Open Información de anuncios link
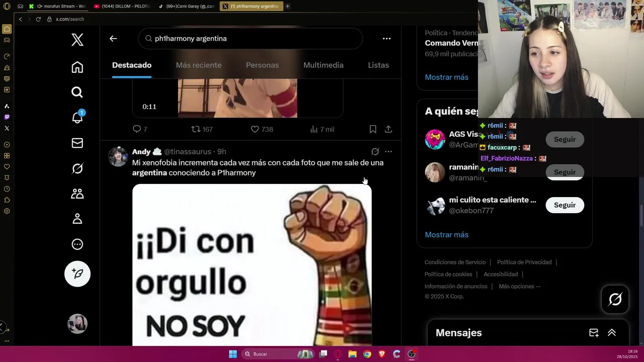Screen dimensions: 644x362 [456, 286]
